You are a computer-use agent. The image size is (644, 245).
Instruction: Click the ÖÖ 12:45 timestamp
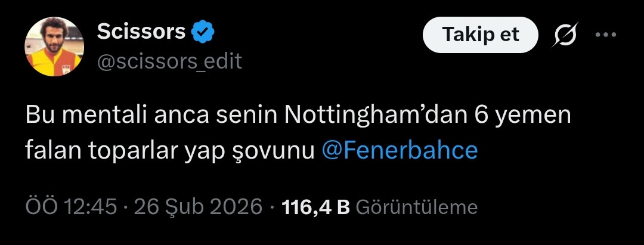(71, 207)
